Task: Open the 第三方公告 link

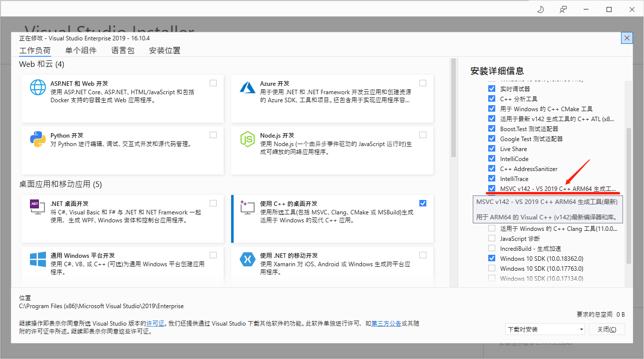Action: tap(386, 323)
